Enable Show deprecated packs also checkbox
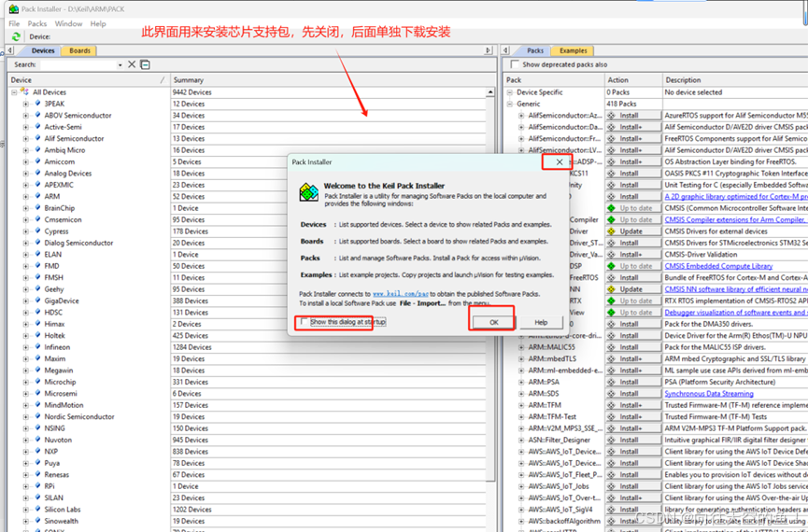The image size is (808, 532). 515,64
